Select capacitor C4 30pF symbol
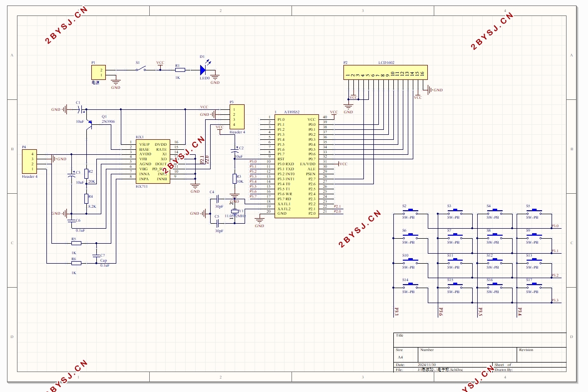This screenshot has width=588, height=392. (218, 199)
